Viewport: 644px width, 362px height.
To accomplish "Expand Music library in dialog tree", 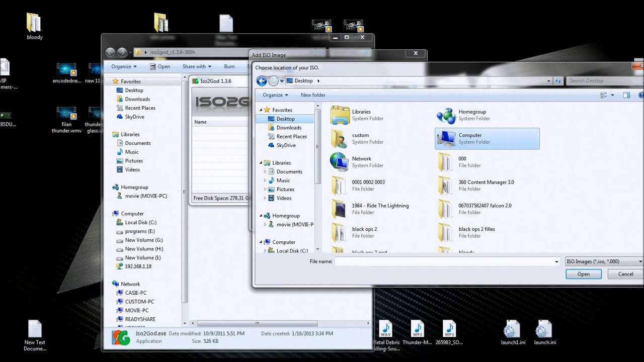I will [265, 180].
